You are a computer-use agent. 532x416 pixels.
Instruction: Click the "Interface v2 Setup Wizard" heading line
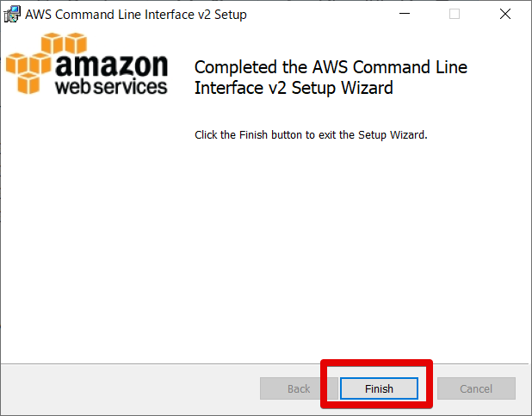(294, 88)
